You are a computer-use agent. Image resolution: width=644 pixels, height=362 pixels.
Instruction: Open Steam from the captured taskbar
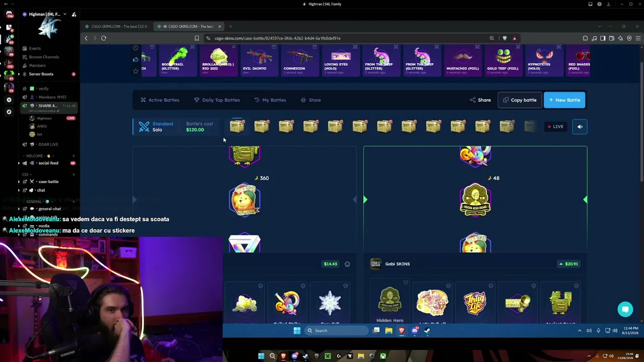coord(427,330)
